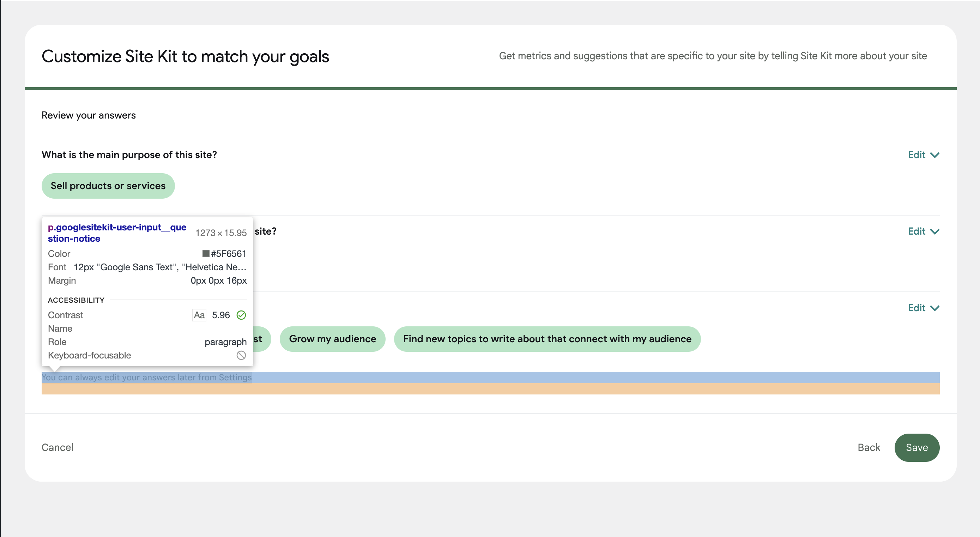
Task: Click the 'Review your answers' heading
Action: (88, 115)
